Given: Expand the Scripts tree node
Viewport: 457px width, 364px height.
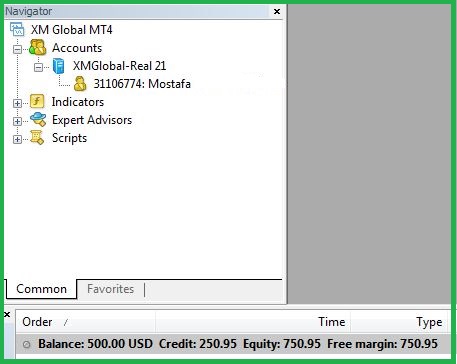Looking at the screenshot, I should click(17, 139).
